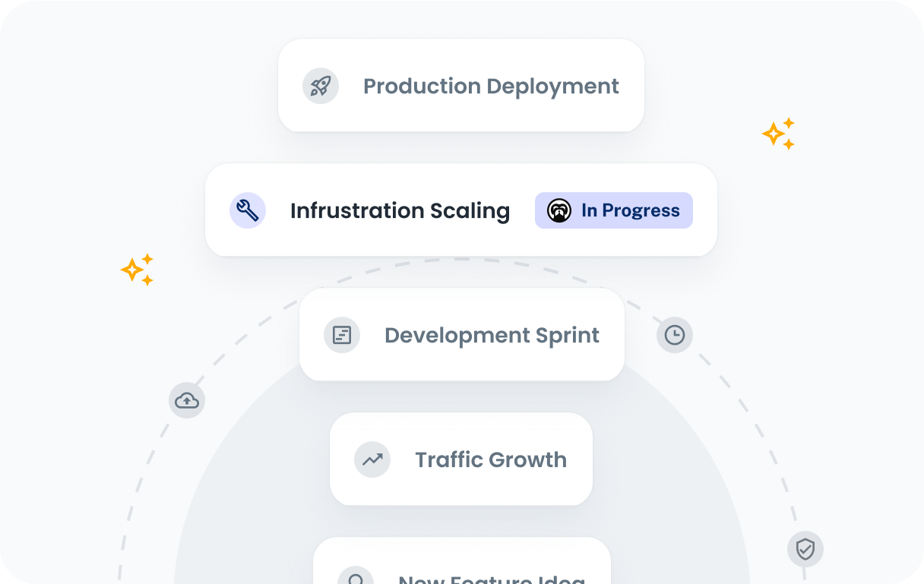
Task: Open the Development Sprint label
Action: click(492, 335)
